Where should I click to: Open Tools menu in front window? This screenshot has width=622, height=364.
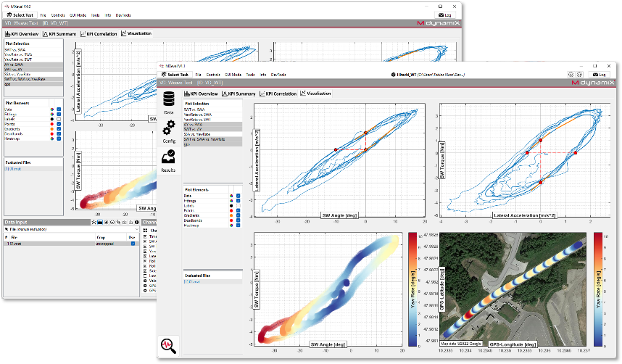(x=250, y=75)
